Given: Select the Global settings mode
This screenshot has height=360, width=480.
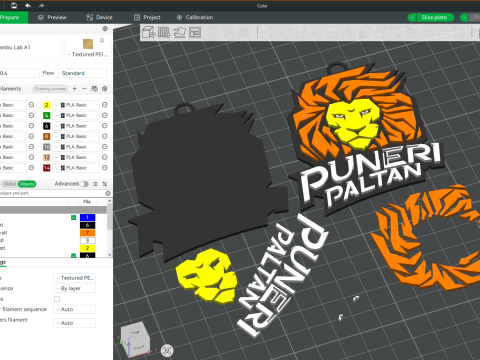Looking at the screenshot, I should pyautogui.click(x=9, y=184).
